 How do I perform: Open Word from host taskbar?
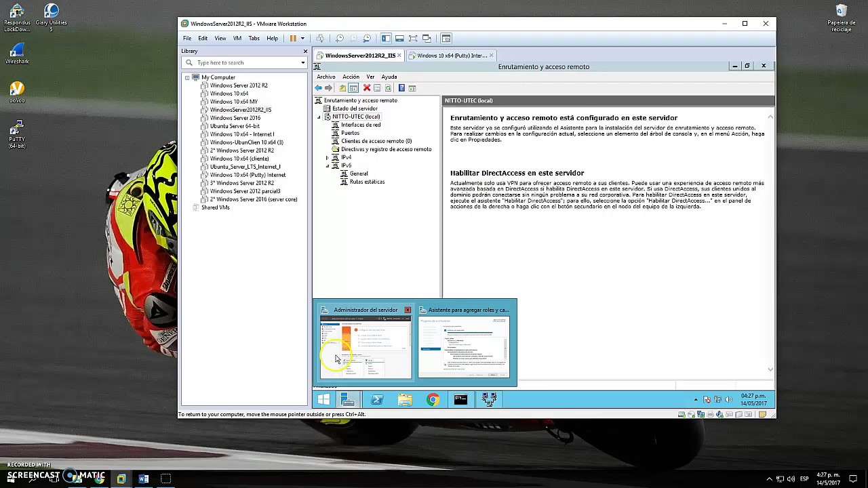pos(143,479)
